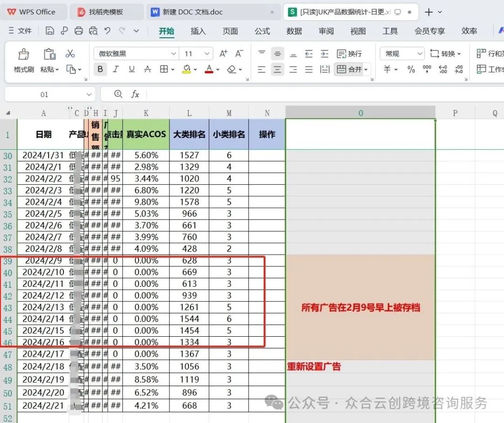The height and width of the screenshot is (423, 504).
Task: Click the eraser Clear format icon
Action: (x=231, y=69)
